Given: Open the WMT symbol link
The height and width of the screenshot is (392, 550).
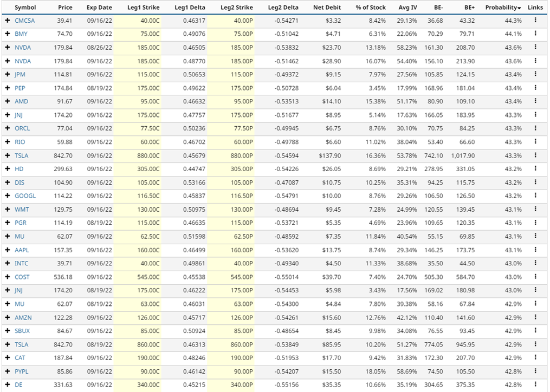Looking at the screenshot, I should (x=22, y=210).
